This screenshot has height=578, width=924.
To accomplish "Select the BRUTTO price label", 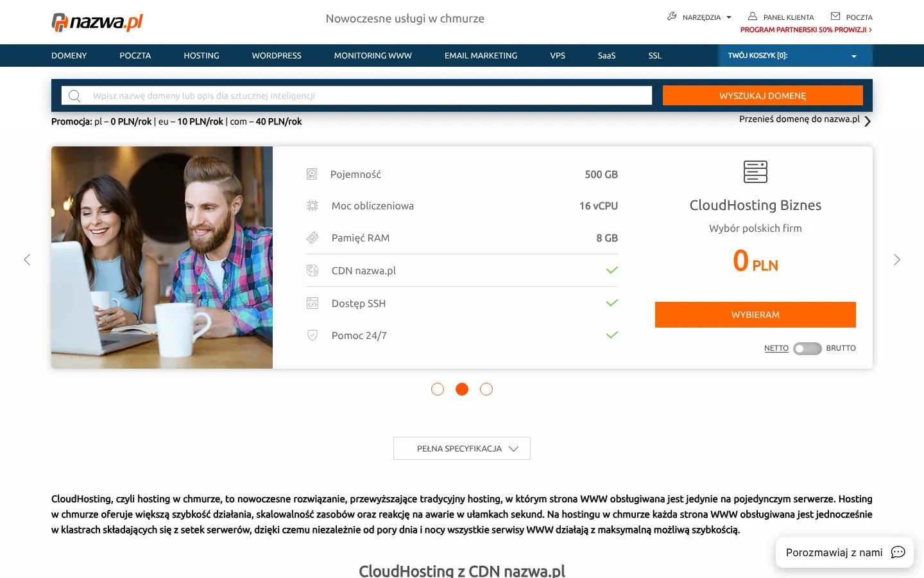I will (x=841, y=348).
